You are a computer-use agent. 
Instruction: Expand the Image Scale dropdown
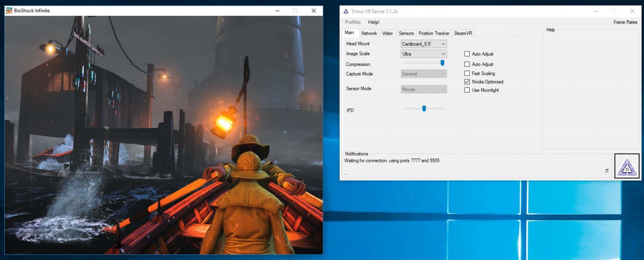[424, 54]
